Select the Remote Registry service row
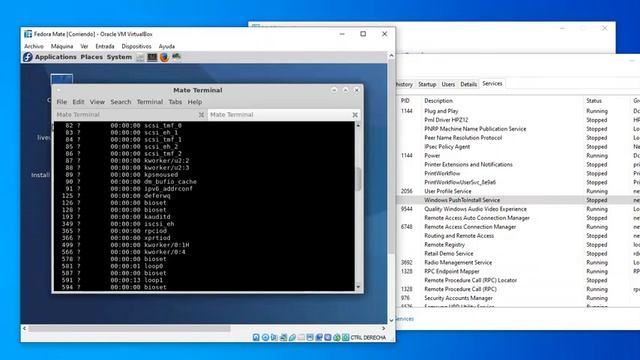The image size is (640, 360). click(518, 244)
